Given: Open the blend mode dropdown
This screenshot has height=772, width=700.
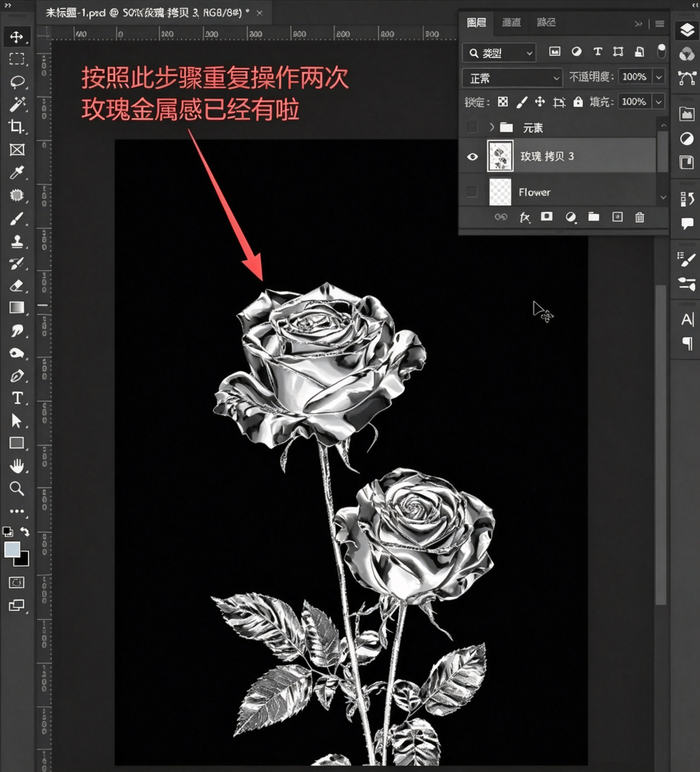Looking at the screenshot, I should tap(512, 78).
